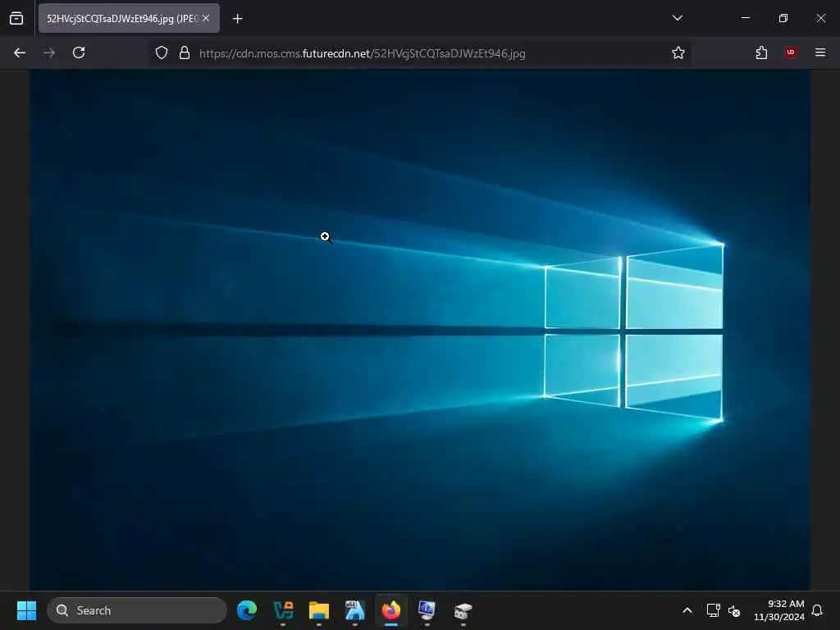Open a new tab with plus button
This screenshot has height=630, width=840.
pyautogui.click(x=237, y=19)
